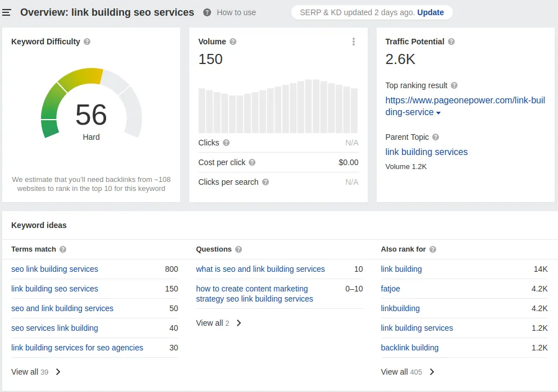
Task: Click chevron next to View all 2
Action: pos(239,323)
